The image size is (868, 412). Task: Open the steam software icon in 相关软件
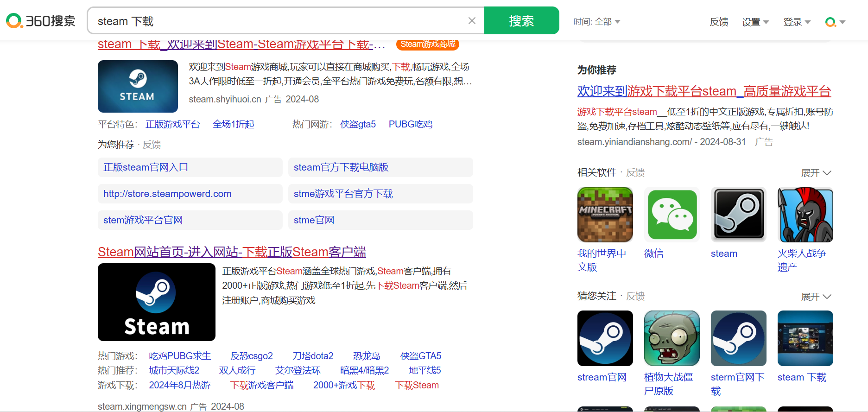(x=738, y=215)
